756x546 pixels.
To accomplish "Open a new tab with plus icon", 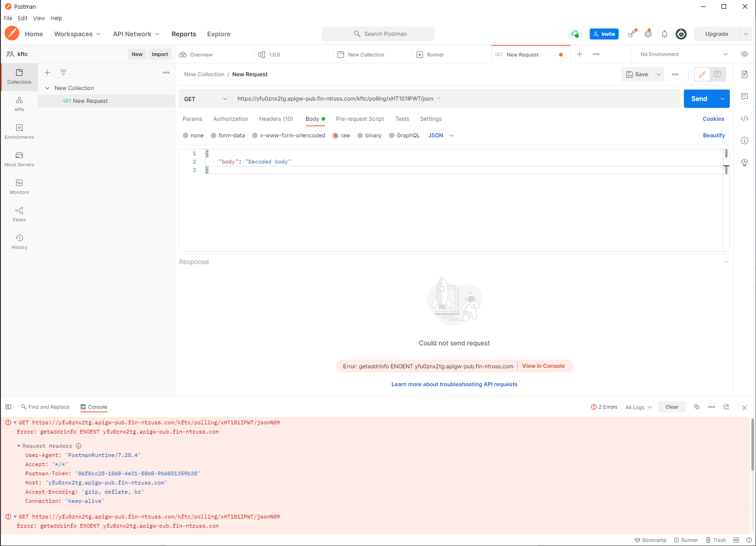I will (580, 54).
